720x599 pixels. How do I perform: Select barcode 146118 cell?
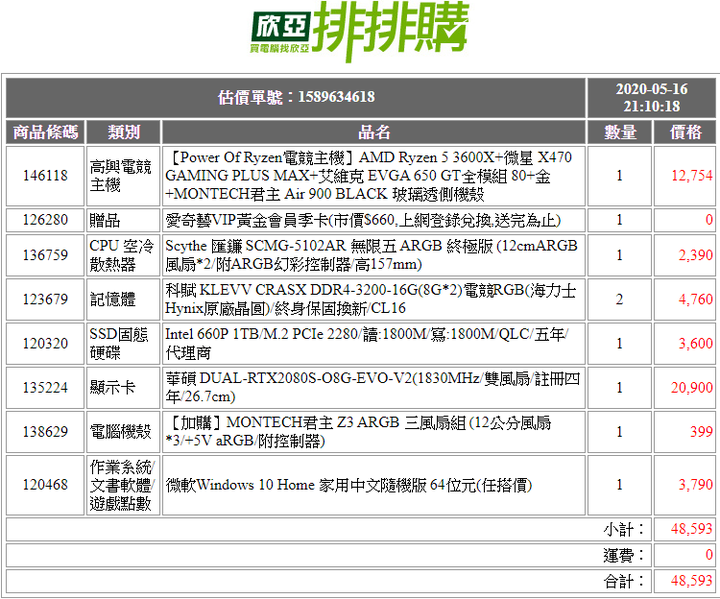(45, 176)
